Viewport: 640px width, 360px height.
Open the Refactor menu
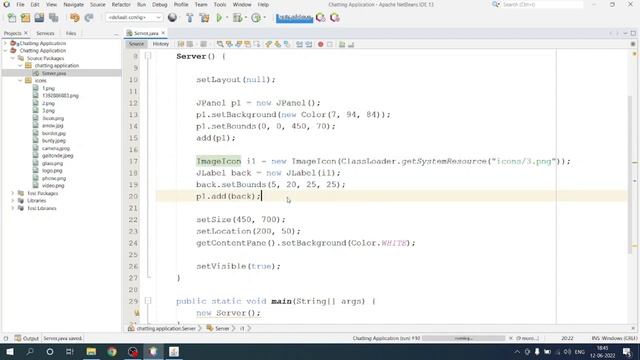[121, 4]
